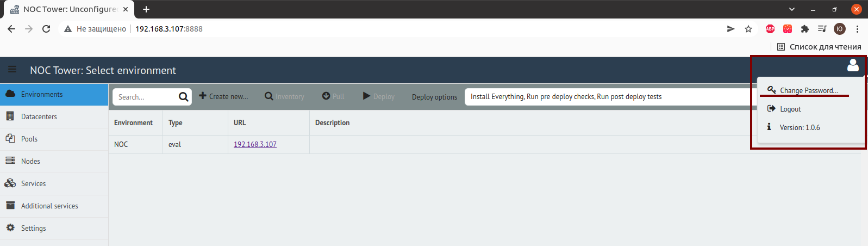Open the tab search chevron
This screenshot has width=868, height=246.
click(792, 9)
